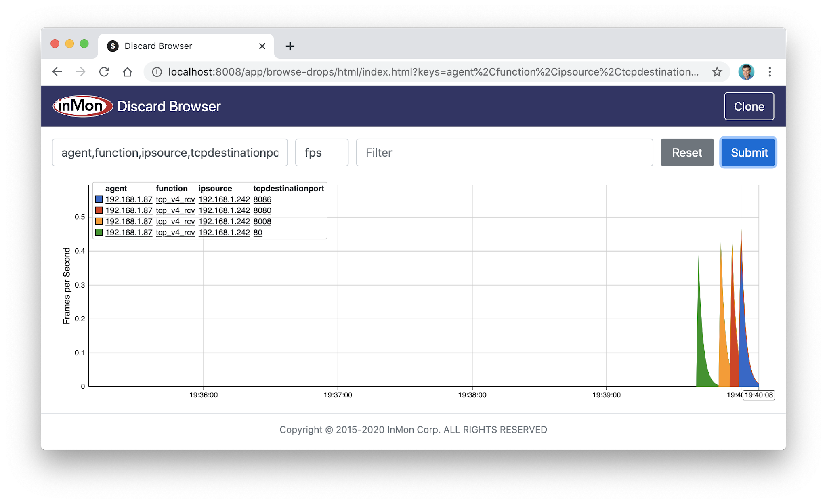827x504 pixels.
Task: Click the browser forward arrow
Action: pyautogui.click(x=81, y=72)
